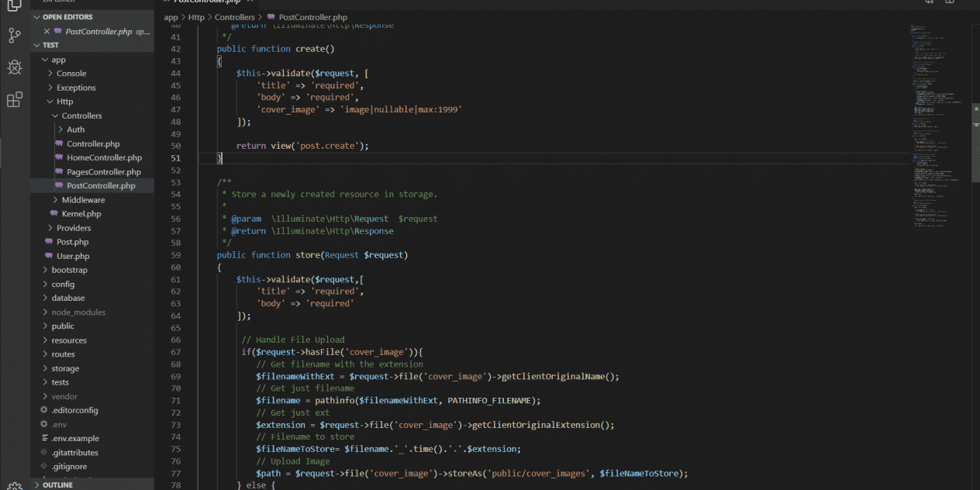
Task: Expand the bootstrap folder
Action: [45, 270]
